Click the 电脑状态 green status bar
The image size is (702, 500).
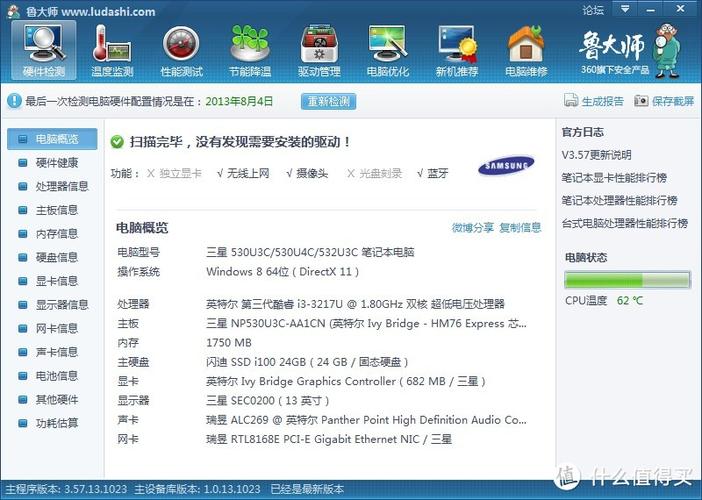[627, 280]
